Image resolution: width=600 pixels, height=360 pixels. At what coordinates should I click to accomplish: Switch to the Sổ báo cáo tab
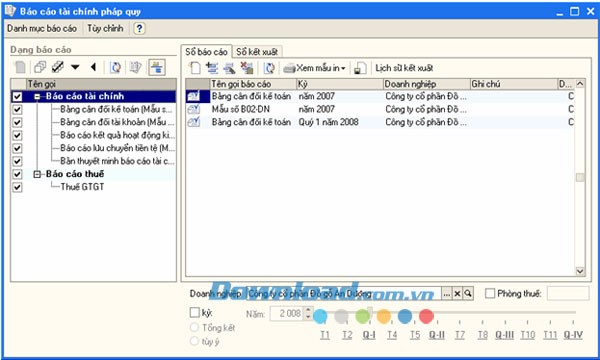pyautogui.click(x=206, y=52)
